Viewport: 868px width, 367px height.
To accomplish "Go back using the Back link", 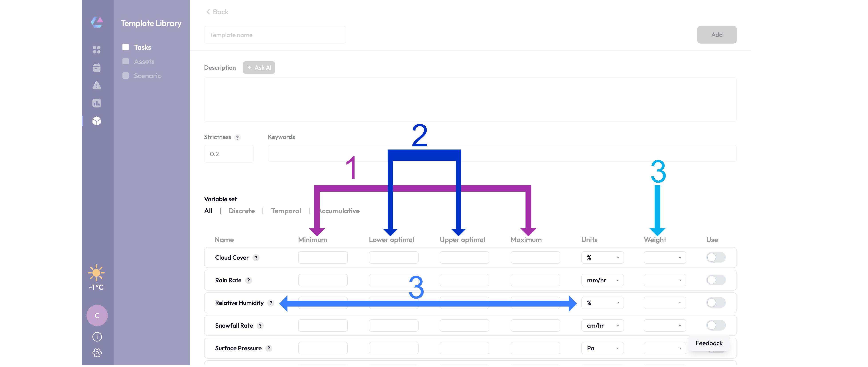I will (217, 12).
